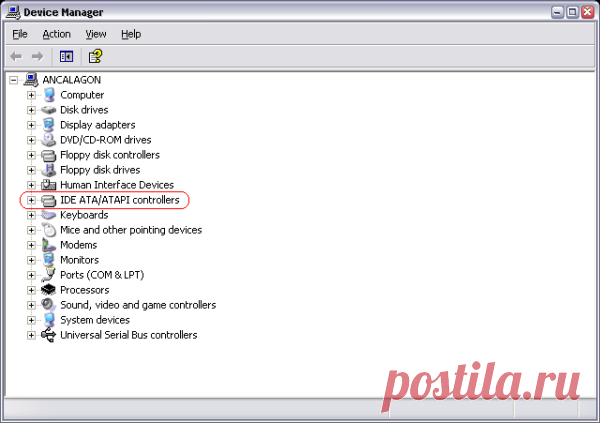Screen dimensions: 600x423
Task: Select the DVD/CD-ROM drives label
Action: coord(106,140)
